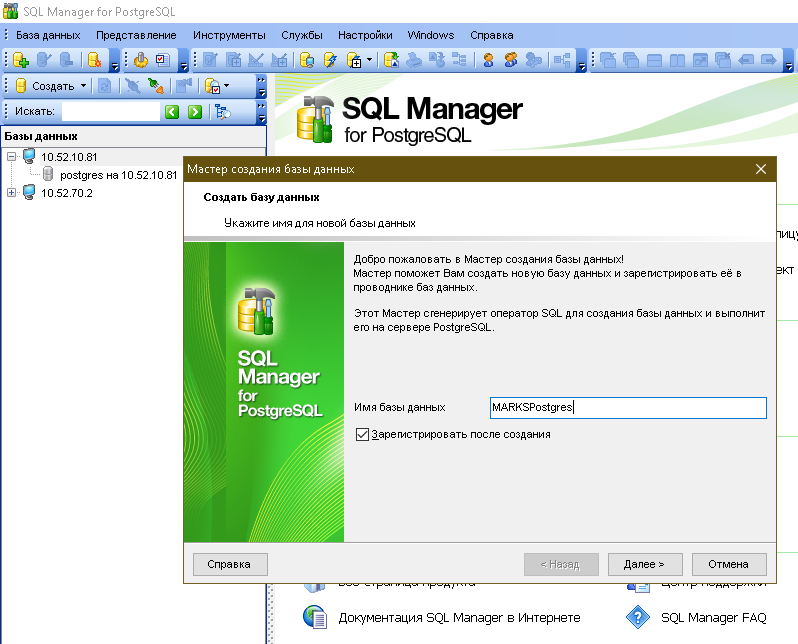Collapse the 10.52.10.81 server node
This screenshot has height=644, width=798.
[x=11, y=157]
